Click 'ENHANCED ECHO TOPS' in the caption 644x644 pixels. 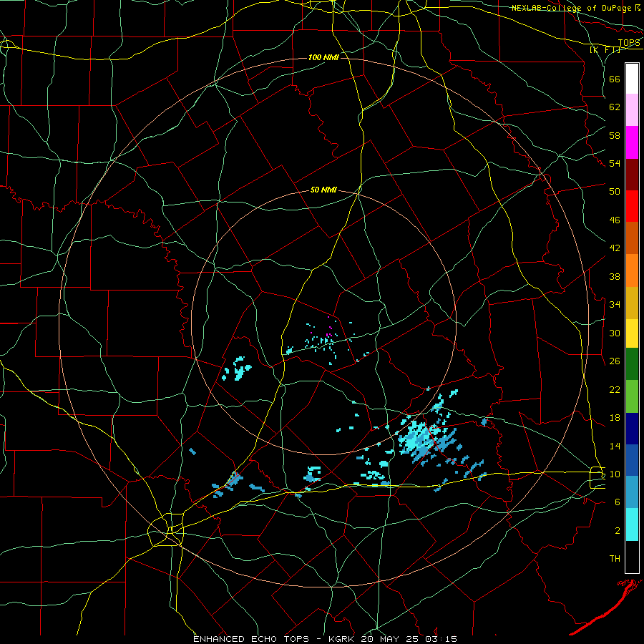click(251, 639)
